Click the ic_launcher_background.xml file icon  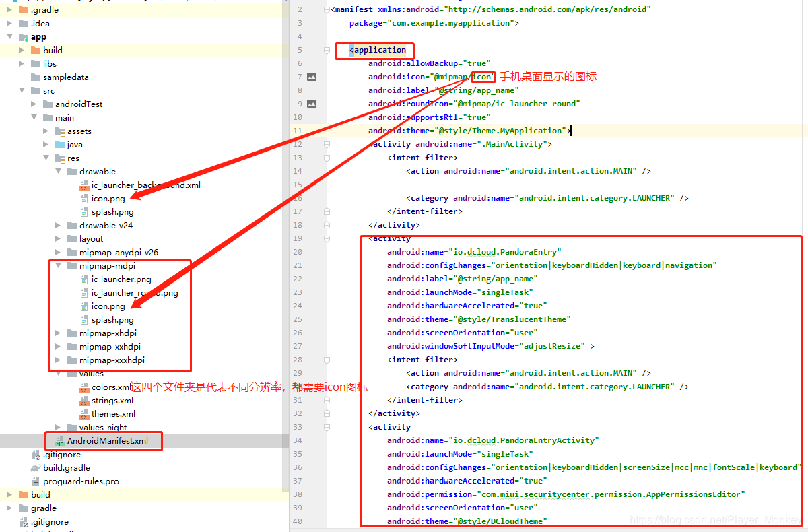(84, 185)
